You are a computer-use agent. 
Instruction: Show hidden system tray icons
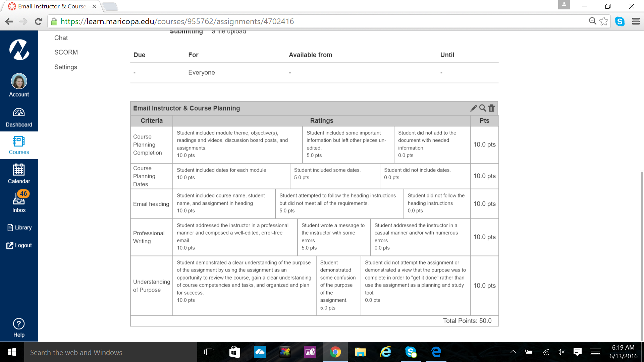tap(513, 352)
